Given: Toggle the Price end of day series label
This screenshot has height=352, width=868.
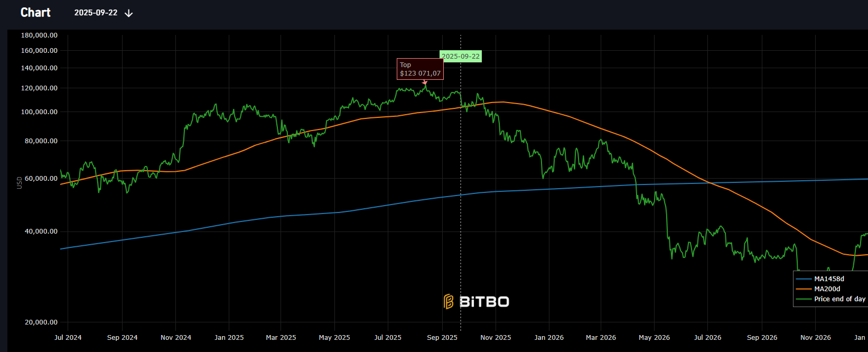Looking at the screenshot, I should click(839, 299).
